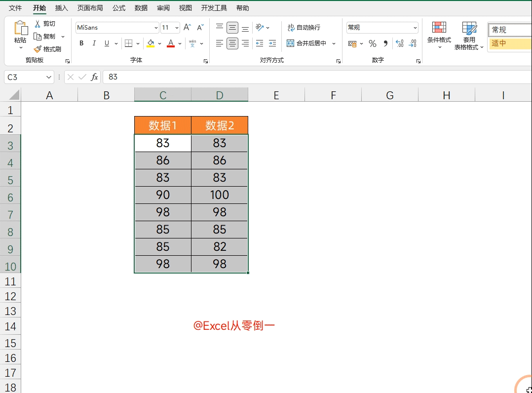Apply the 常规 cell style swatch
Viewport: 532px width, 393px height.
coord(510,30)
